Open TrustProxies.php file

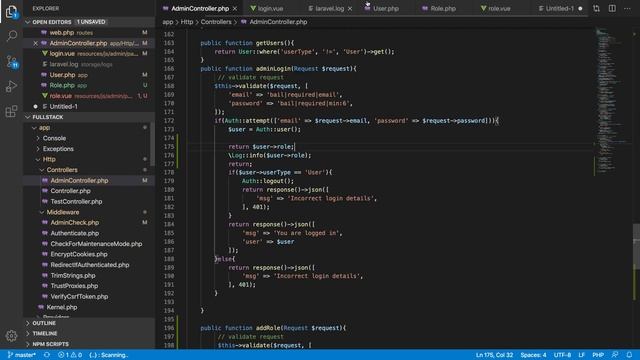point(74,286)
